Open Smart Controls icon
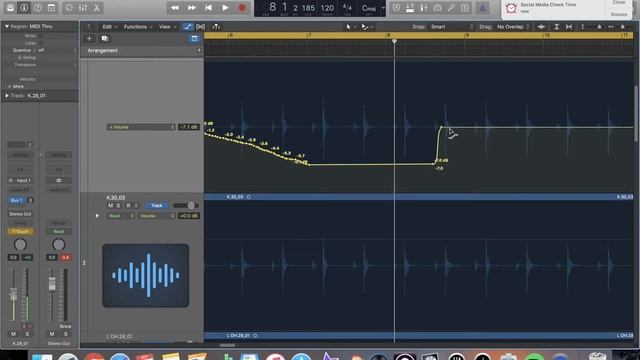Screen dimensions: 640x360 (69, 7)
